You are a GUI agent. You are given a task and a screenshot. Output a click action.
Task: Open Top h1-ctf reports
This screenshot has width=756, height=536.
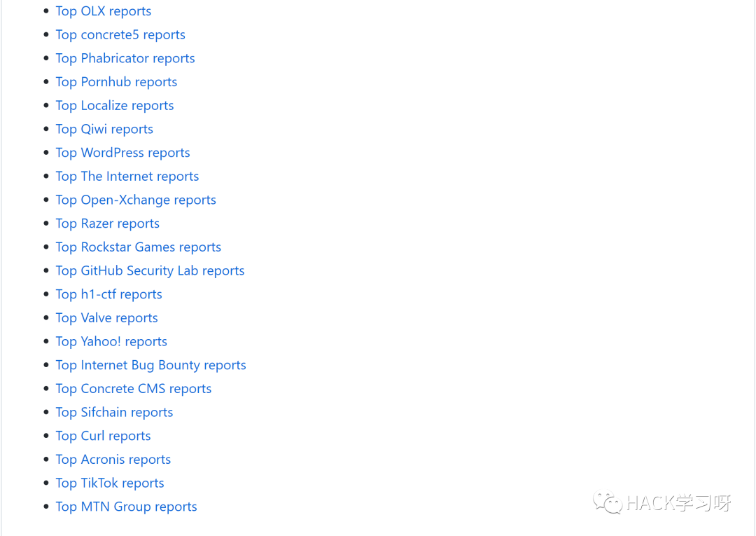point(108,295)
